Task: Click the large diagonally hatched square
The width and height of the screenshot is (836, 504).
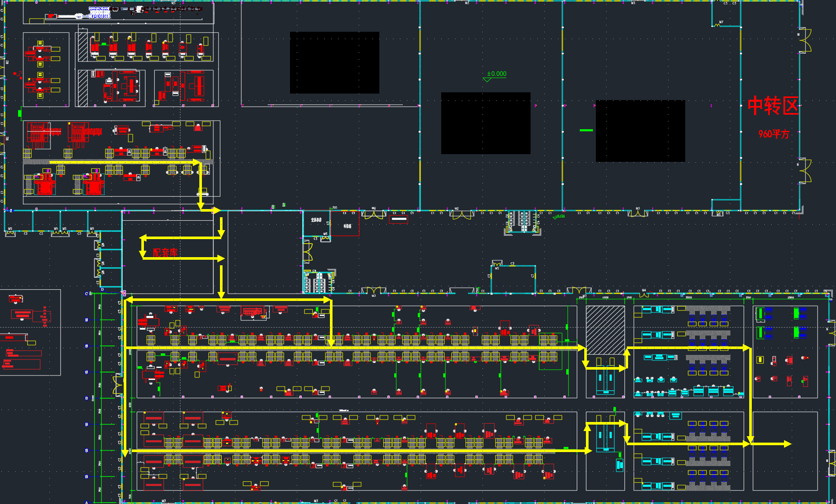Action: coord(605,330)
